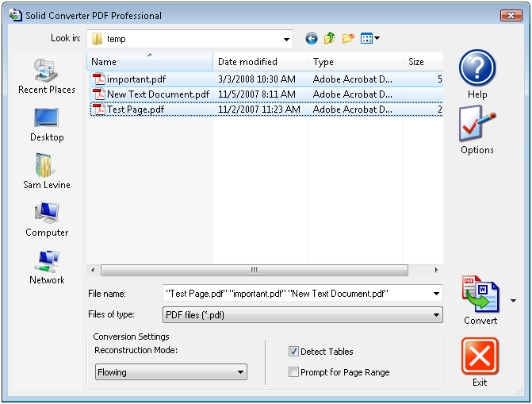The image size is (532, 404).
Task: Expand the Convert button arrow menu
Action: coord(513,301)
